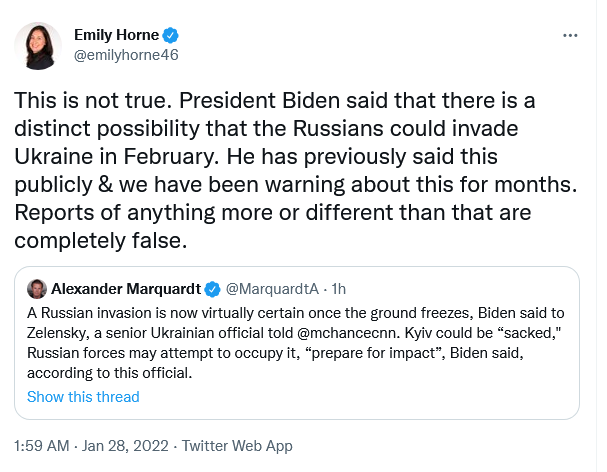Click the Jan 28, 2022 date
Screen dimensions: 607x472
(x=130, y=446)
